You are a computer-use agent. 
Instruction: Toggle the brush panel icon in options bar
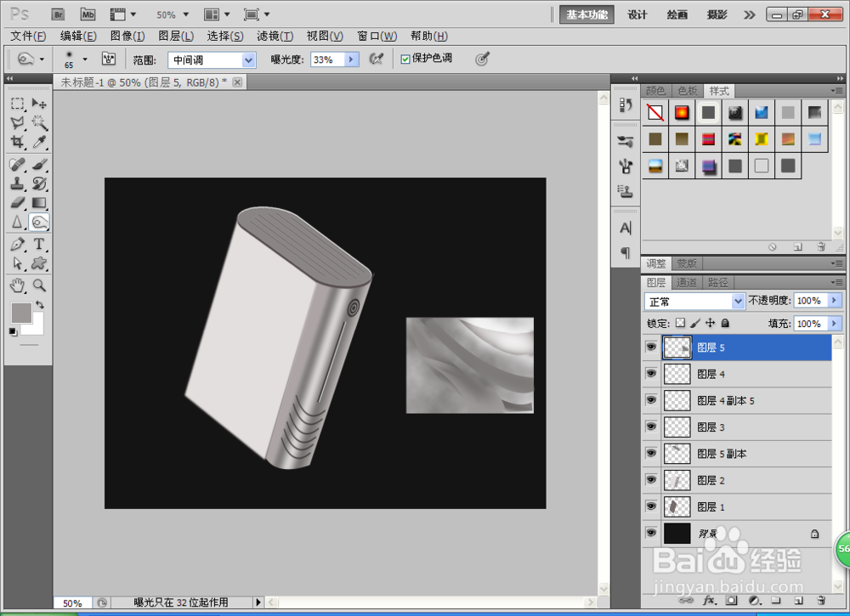[109, 59]
